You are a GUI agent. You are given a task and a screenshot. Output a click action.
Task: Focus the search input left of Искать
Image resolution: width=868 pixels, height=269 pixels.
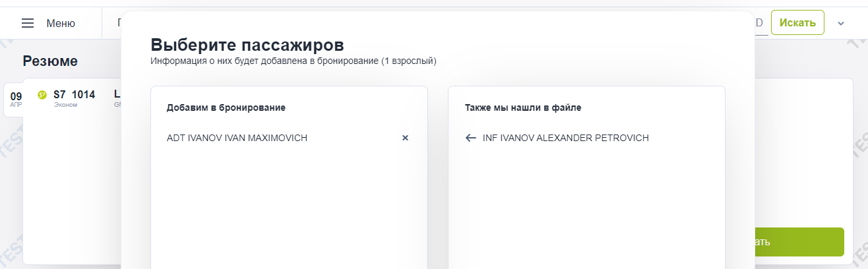(759, 23)
